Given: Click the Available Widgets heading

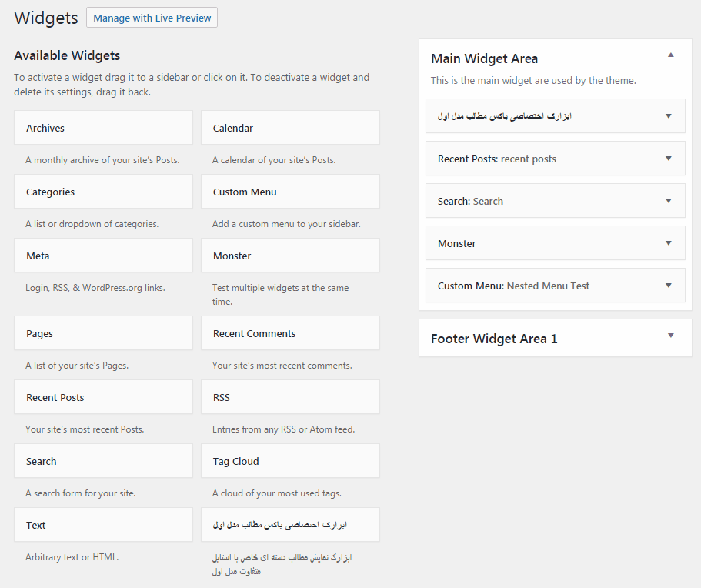Looking at the screenshot, I should (x=67, y=55).
